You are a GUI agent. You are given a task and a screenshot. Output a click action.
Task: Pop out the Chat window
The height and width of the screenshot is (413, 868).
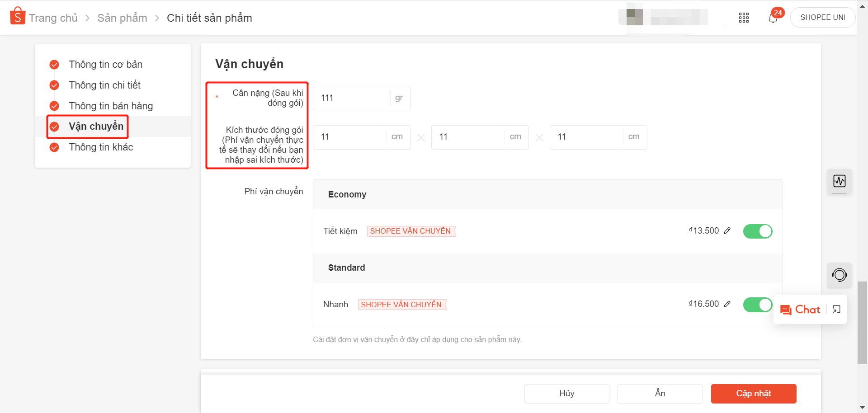tap(837, 309)
